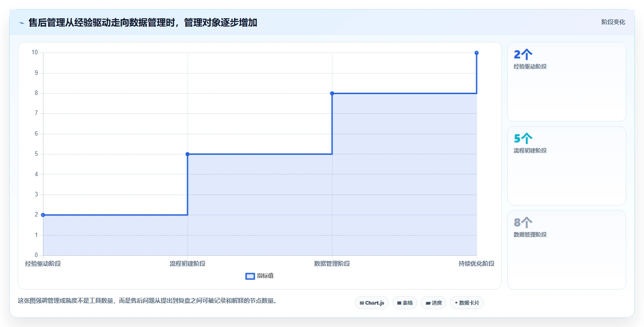Click the footnote text starting 这张图强调
Image resolution: width=644 pixels, height=327 pixels.
[147, 301]
